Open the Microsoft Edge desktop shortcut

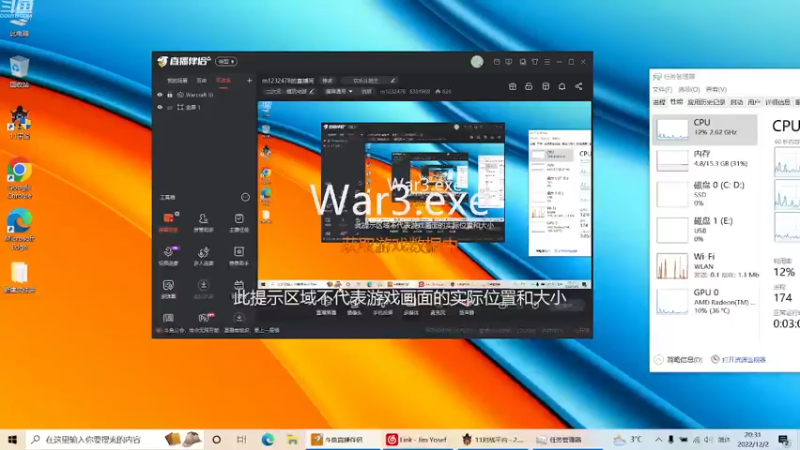tap(19, 230)
